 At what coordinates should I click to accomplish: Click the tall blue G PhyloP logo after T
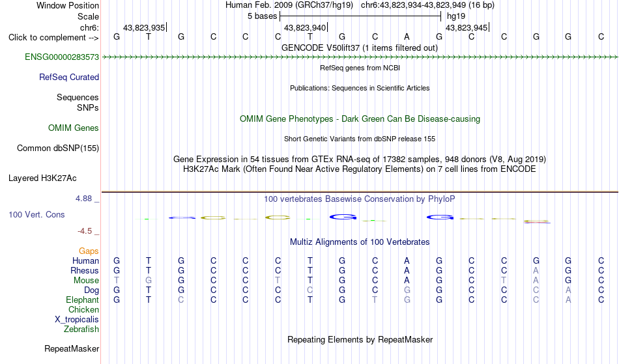coord(343,216)
